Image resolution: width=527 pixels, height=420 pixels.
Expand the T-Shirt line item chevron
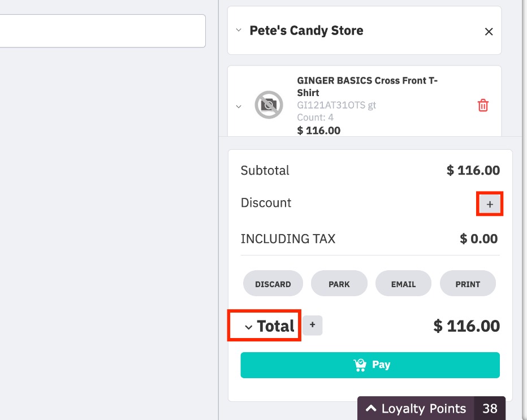click(x=239, y=106)
